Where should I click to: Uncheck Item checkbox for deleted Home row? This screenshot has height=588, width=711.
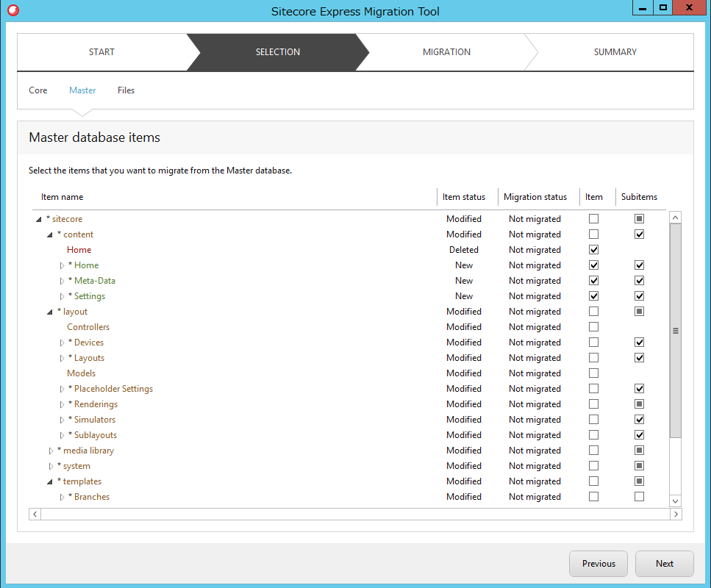pyautogui.click(x=593, y=250)
